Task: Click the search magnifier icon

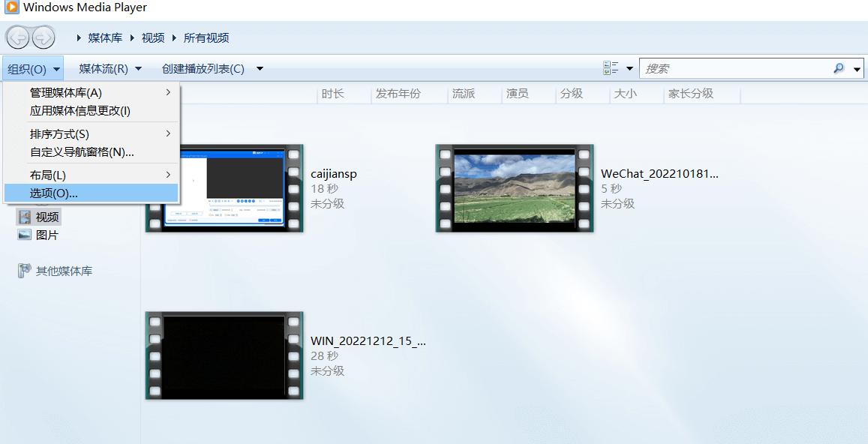Action: pyautogui.click(x=839, y=67)
